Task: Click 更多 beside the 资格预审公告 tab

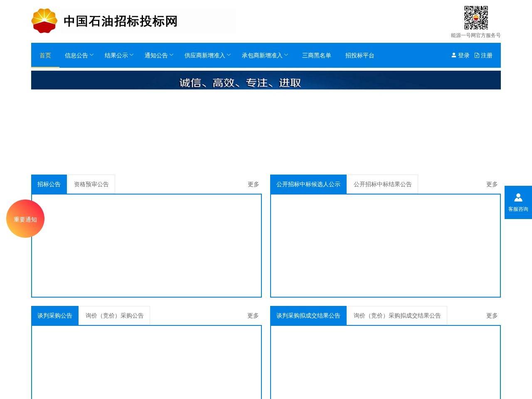Action: 254,184
